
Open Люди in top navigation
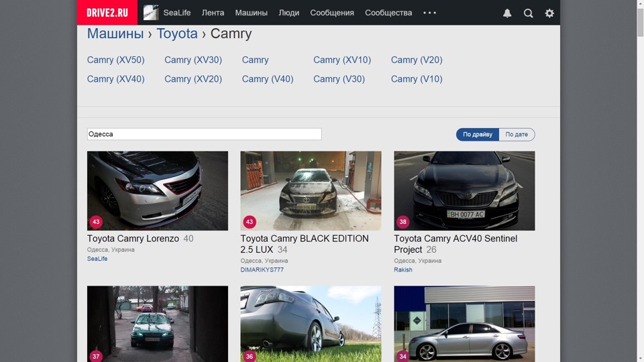pos(288,13)
